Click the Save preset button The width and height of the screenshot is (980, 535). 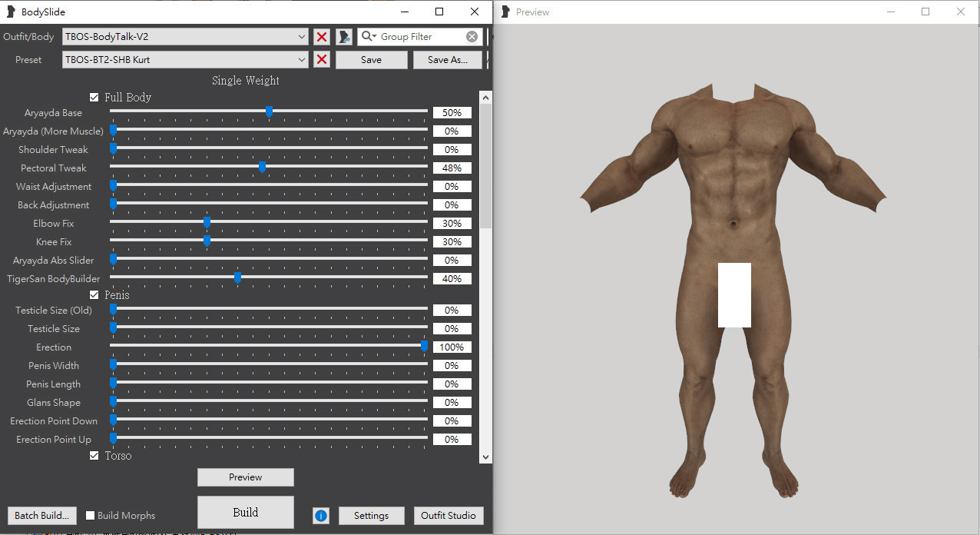[371, 60]
